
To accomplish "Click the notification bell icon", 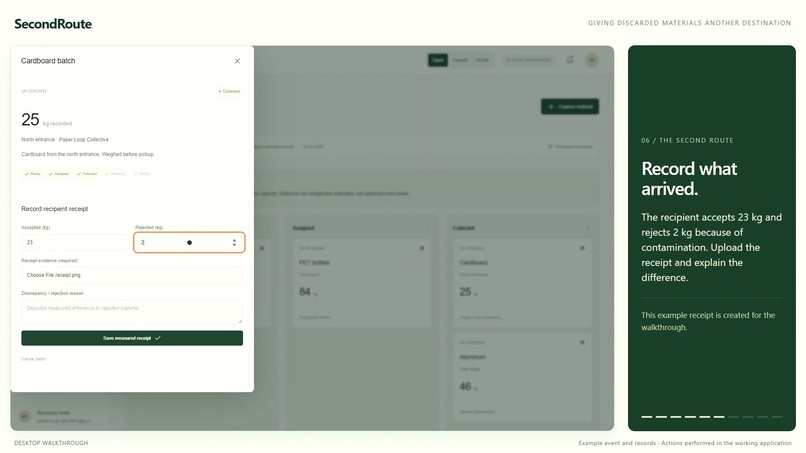I will (x=570, y=60).
